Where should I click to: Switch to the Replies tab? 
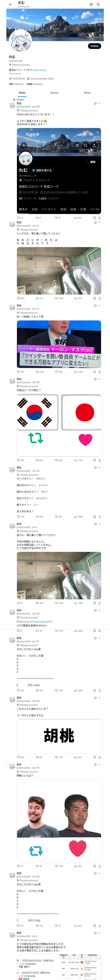click(x=55, y=93)
